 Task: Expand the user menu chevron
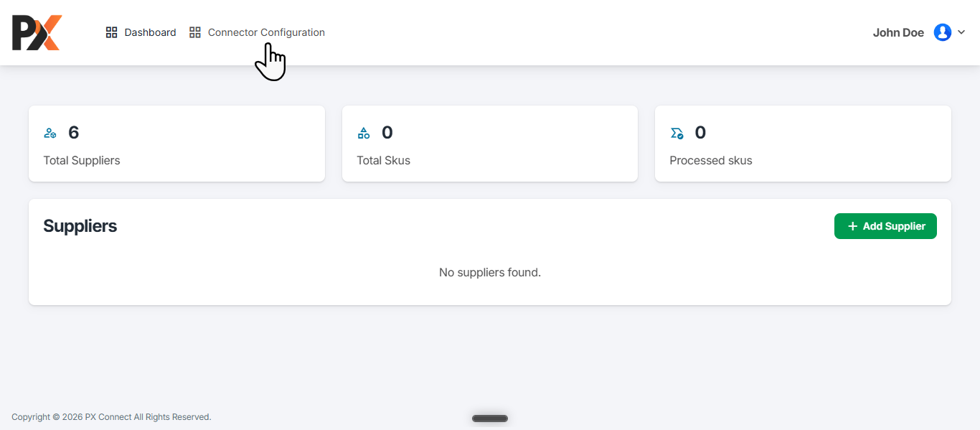pyautogui.click(x=961, y=32)
